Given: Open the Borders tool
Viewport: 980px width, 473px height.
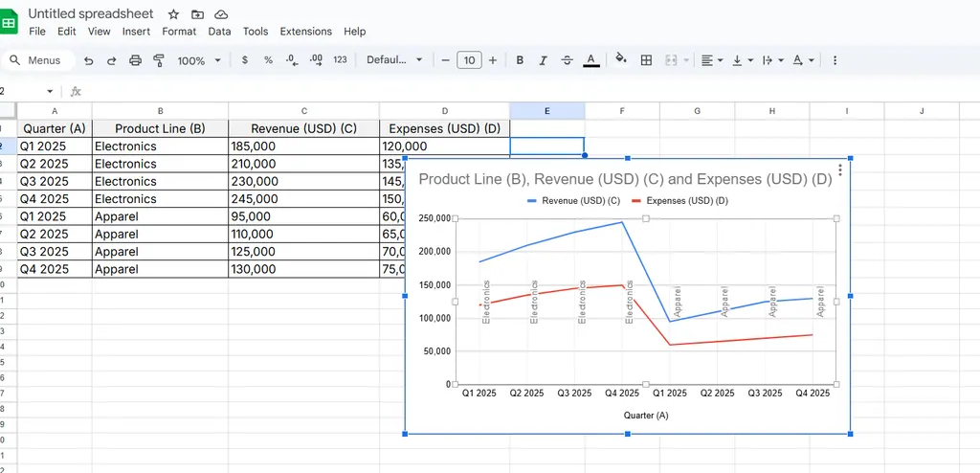Looking at the screenshot, I should [646, 60].
